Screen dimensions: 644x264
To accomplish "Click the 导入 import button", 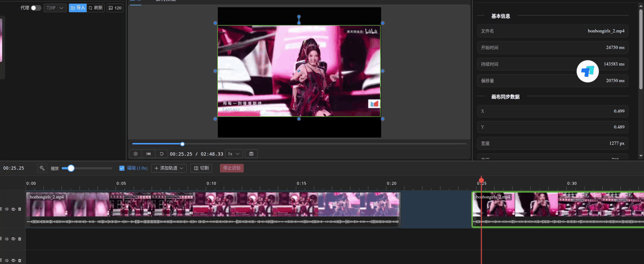I will pos(78,8).
